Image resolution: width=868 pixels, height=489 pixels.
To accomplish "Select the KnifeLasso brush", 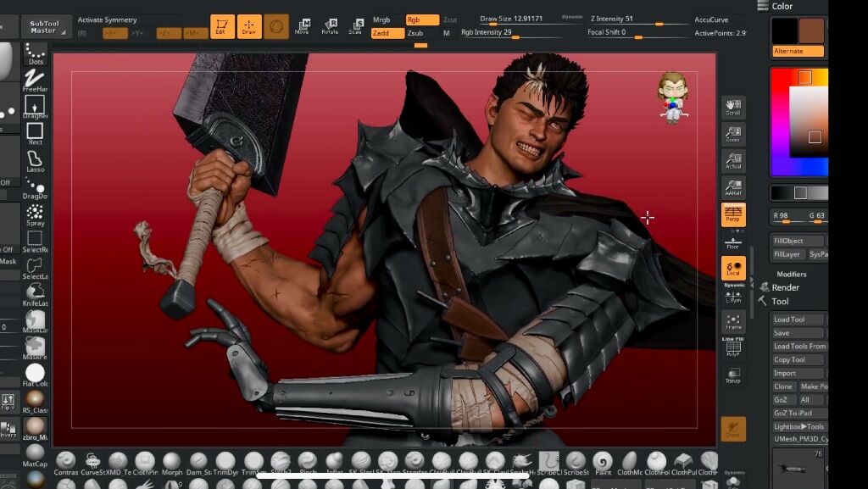I will [35, 295].
